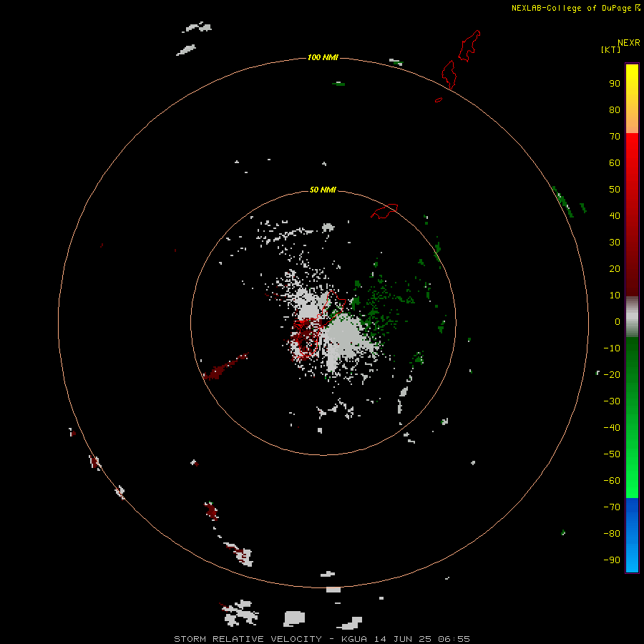Click the '0' value on the velocity scale
This screenshot has width=644, height=644.
(x=618, y=321)
